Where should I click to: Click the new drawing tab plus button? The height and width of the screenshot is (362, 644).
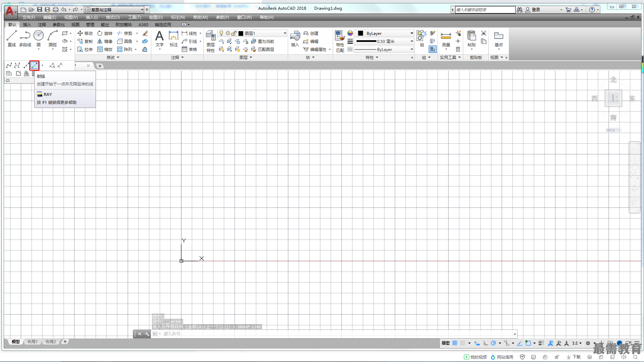click(100, 66)
